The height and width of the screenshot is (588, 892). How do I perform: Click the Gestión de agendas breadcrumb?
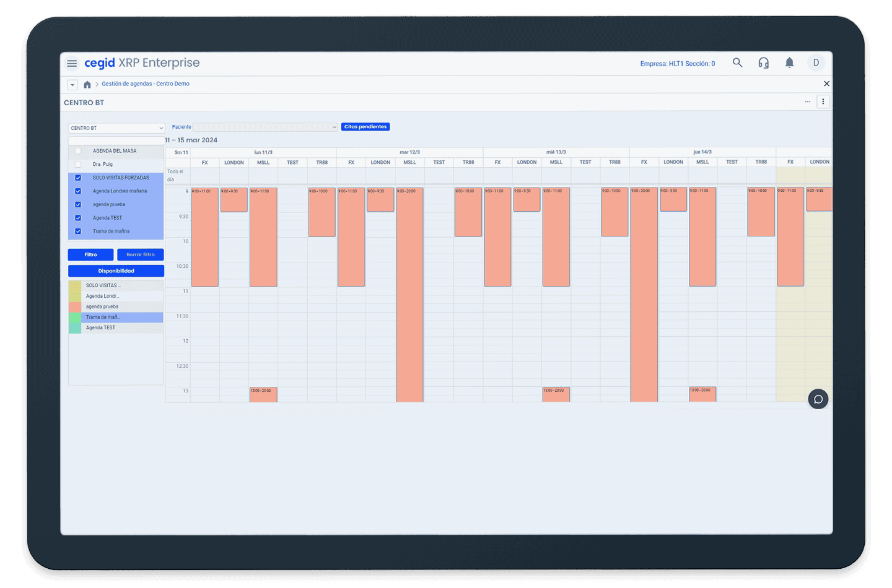tap(146, 84)
